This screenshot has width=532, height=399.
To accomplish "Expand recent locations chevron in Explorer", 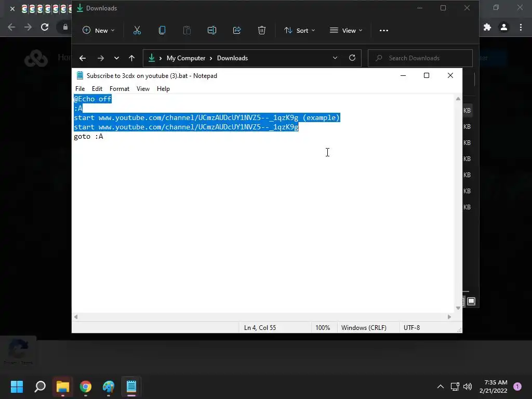I will click(116, 58).
